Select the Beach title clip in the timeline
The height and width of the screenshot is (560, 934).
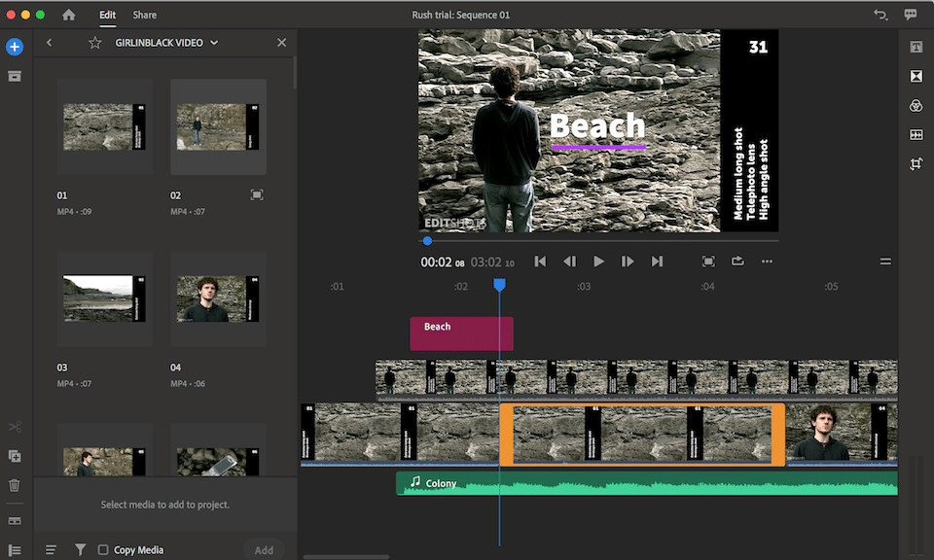click(461, 332)
